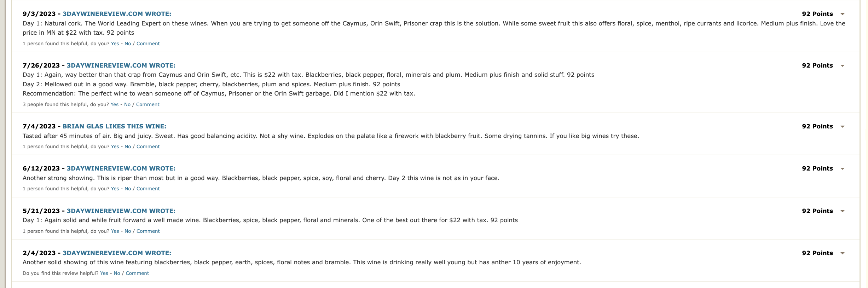Image resolution: width=868 pixels, height=288 pixels.
Task: Open BRIAN GLAS LIKES THIS WINE link
Action: pyautogui.click(x=114, y=126)
